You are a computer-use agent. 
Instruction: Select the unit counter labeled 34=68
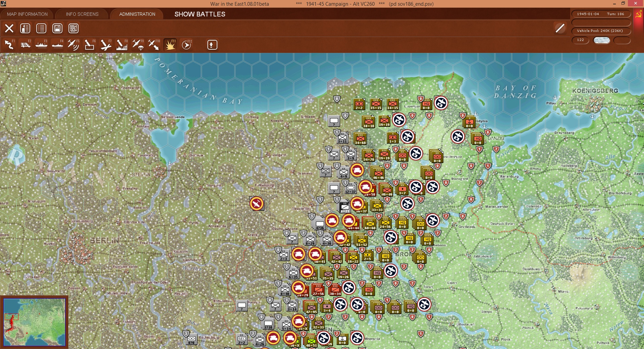click(360, 139)
